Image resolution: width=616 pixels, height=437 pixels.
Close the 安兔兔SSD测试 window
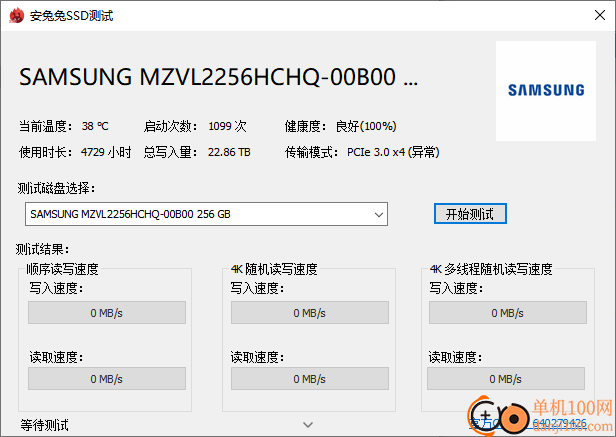600,15
